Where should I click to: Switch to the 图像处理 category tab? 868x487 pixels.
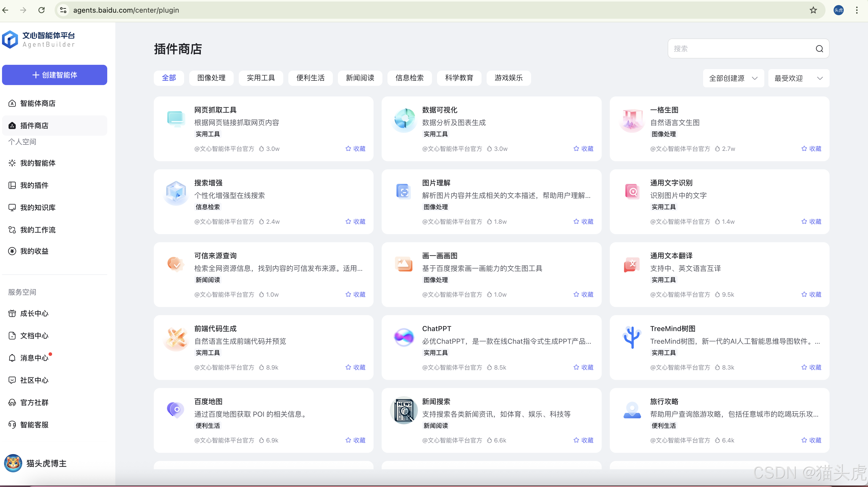click(211, 78)
